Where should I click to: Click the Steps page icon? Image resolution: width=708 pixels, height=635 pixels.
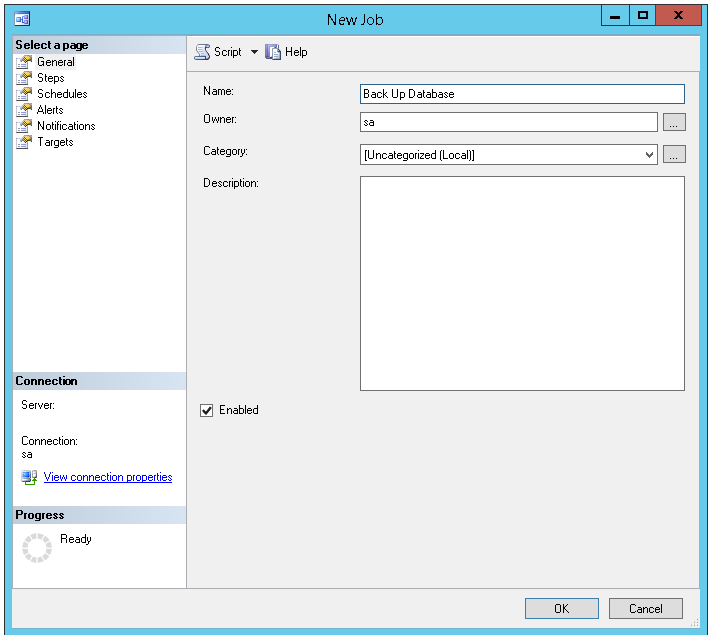pos(24,78)
